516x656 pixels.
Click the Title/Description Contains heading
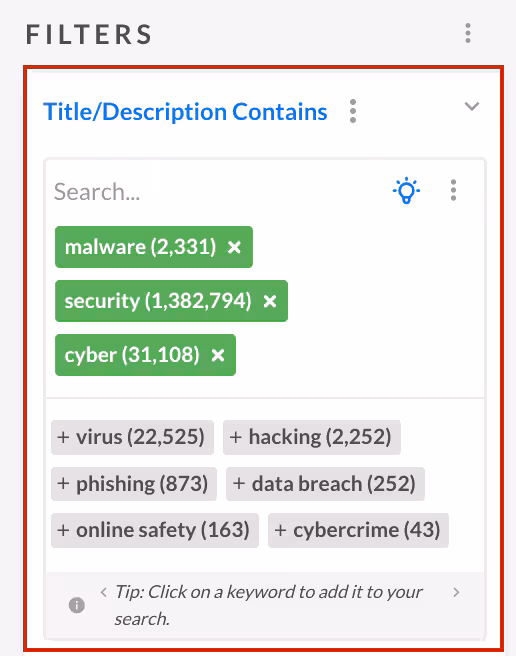[x=185, y=112]
